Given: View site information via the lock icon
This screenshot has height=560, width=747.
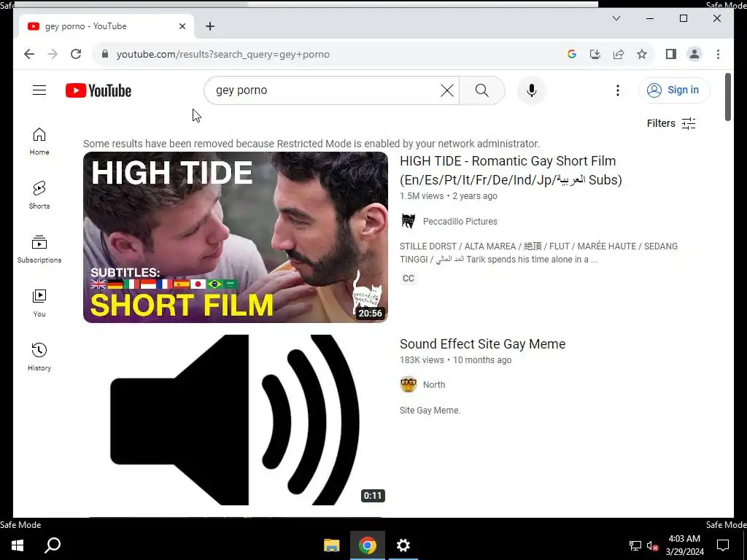Looking at the screenshot, I should tap(105, 54).
